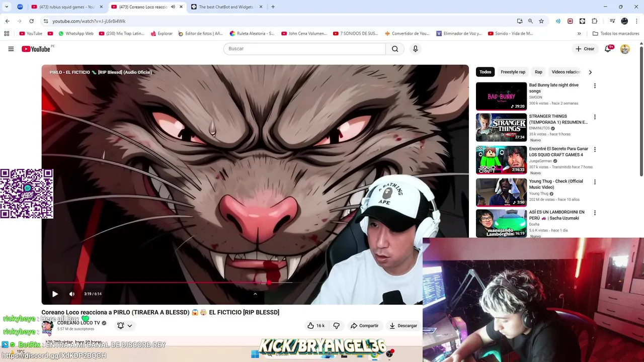Open options for Squid Craft Games video
The height and width of the screenshot is (362, 644).
595,149
